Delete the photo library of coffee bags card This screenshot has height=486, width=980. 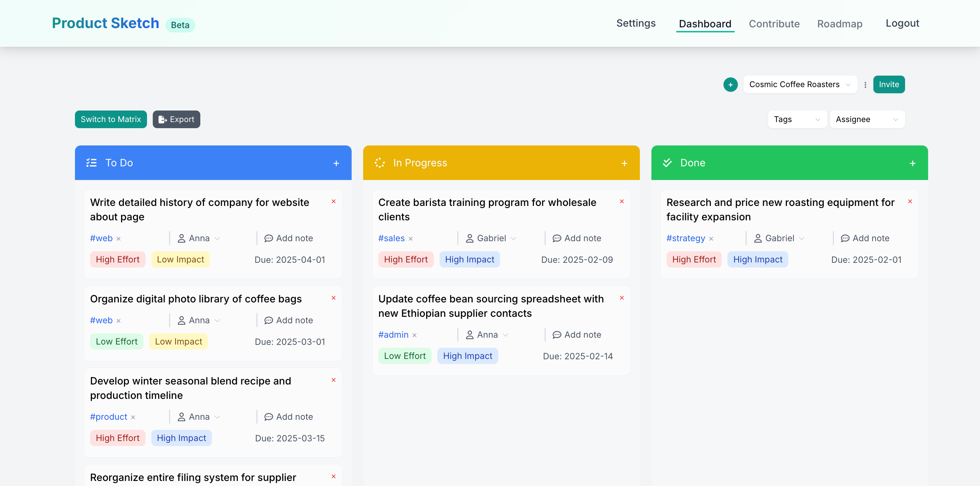pos(334,298)
